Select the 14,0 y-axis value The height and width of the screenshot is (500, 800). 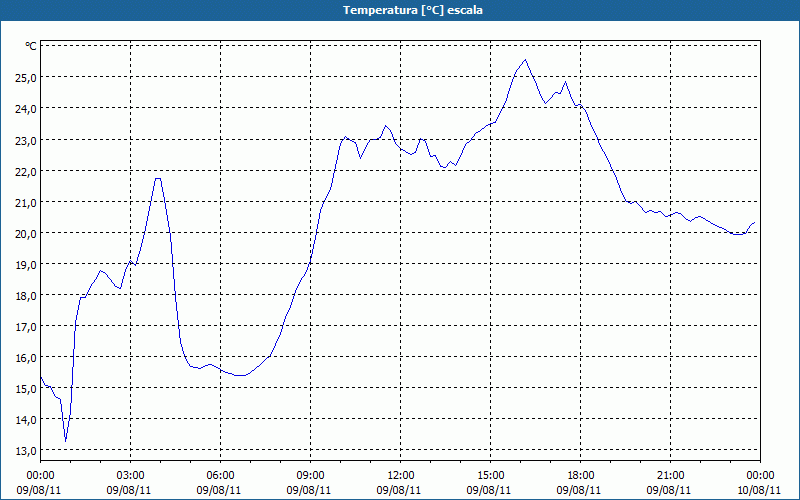point(26,420)
